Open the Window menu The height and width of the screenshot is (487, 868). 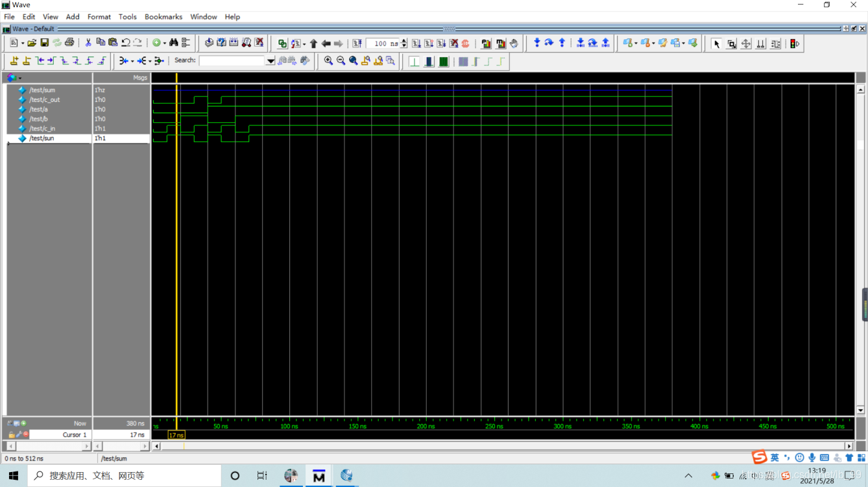[x=204, y=17]
